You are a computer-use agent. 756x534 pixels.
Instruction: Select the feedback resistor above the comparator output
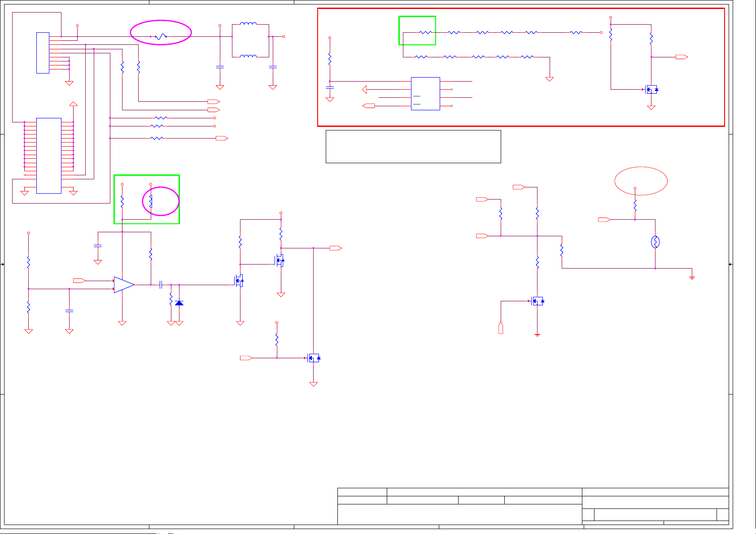click(x=151, y=254)
